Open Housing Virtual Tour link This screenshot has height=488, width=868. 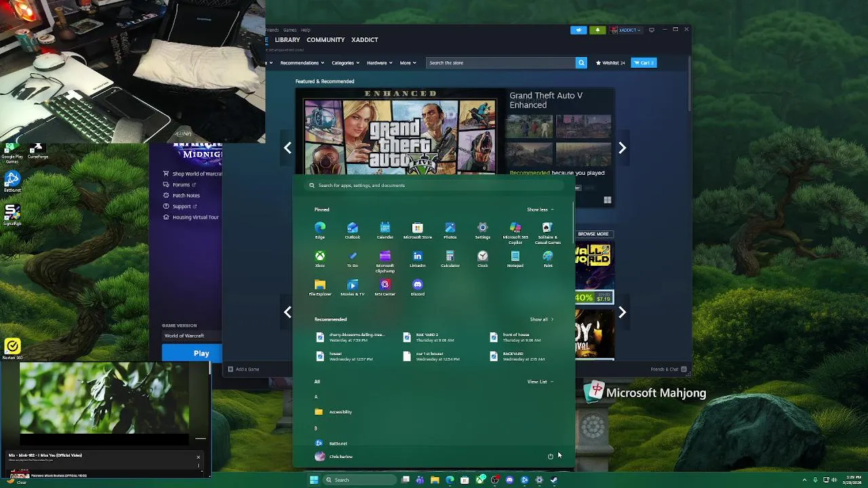pos(191,217)
